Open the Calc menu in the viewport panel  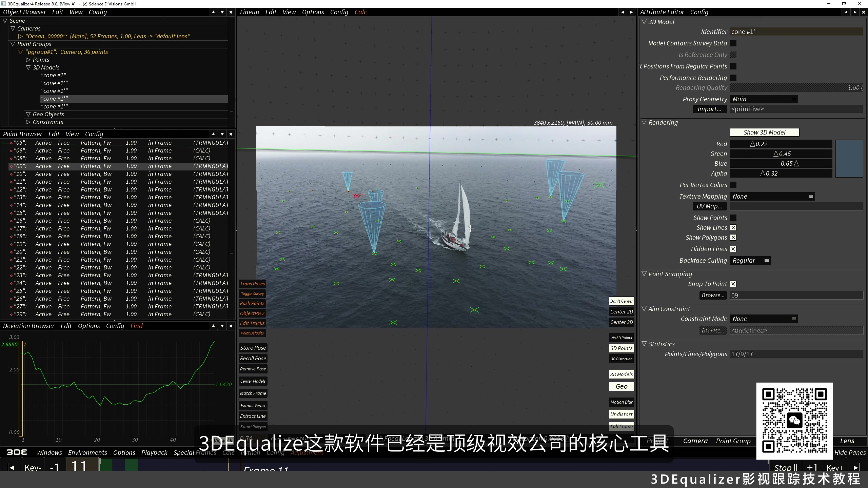coord(360,12)
